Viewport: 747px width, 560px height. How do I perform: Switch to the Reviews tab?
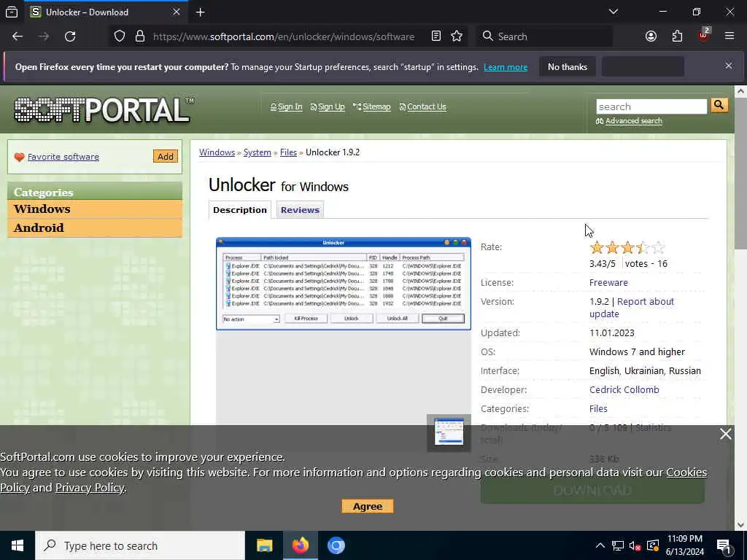click(300, 210)
